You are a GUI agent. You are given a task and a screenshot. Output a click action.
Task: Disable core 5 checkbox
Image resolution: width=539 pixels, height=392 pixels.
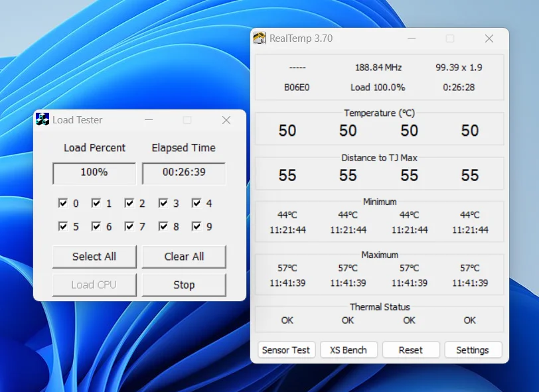click(x=63, y=226)
